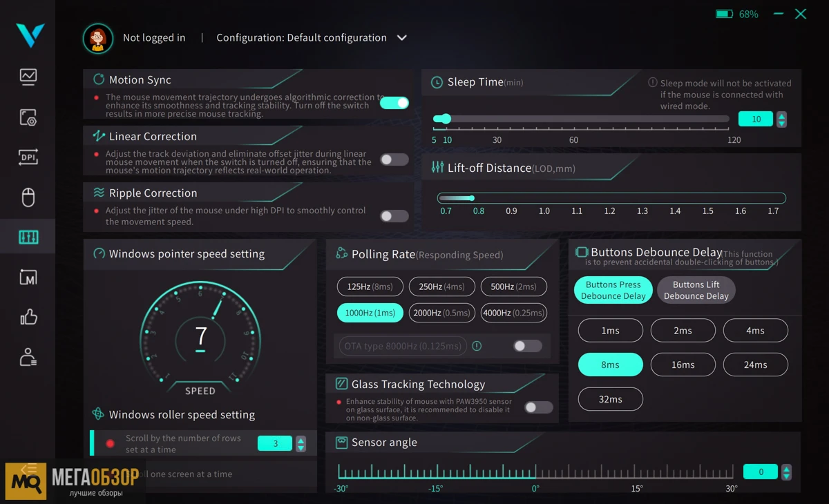Image resolution: width=829 pixels, height=504 pixels.
Task: Expand the Configuration dropdown chevron
Action: (x=402, y=38)
